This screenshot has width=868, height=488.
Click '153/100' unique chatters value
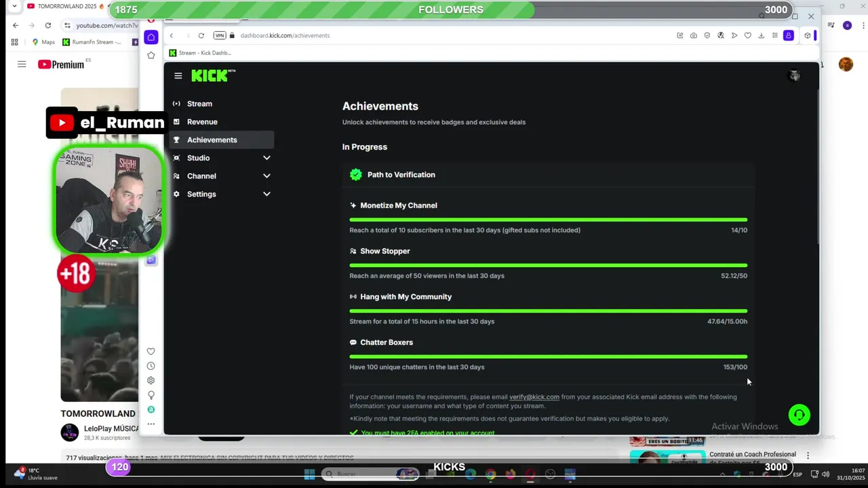735,367
